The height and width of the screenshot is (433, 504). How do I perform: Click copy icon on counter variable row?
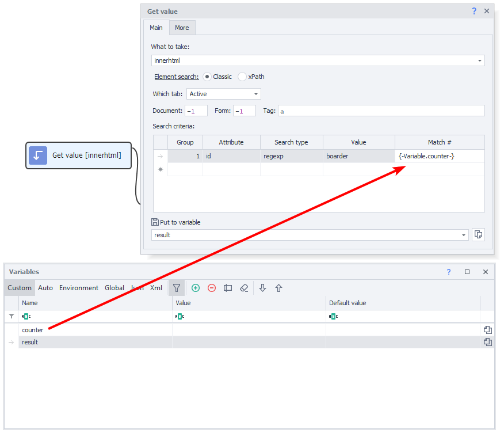coord(487,330)
